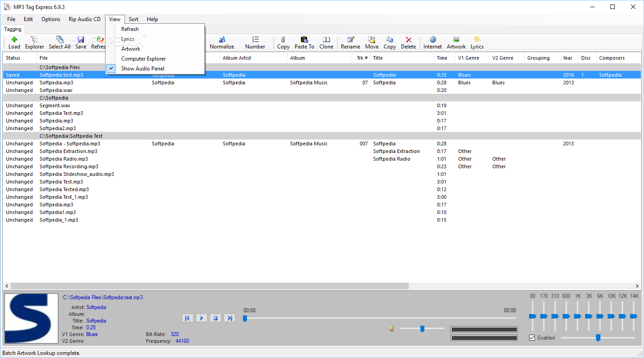Screen dimensions: 644x358
Task: Click the horizontal scrollbar right arrow
Action: click(637, 286)
